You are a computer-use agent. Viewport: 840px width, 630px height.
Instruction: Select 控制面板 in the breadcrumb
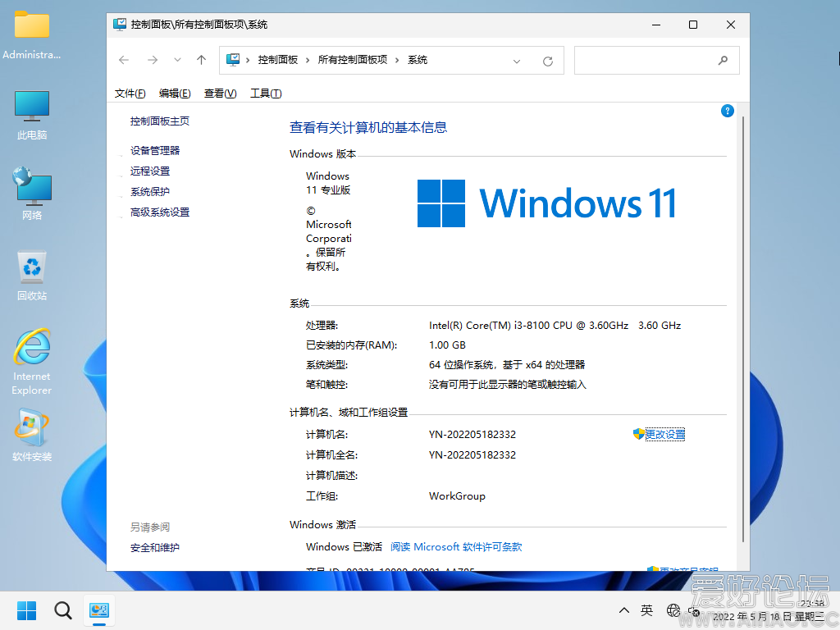click(277, 60)
